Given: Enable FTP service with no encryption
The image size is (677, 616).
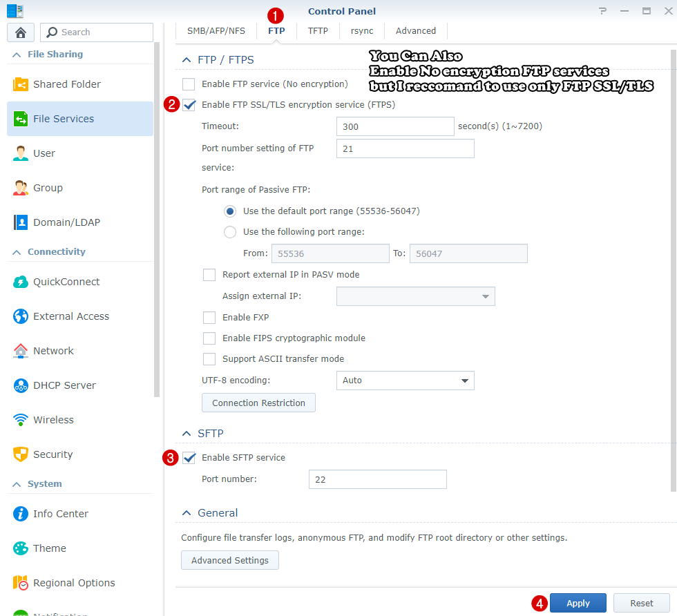Looking at the screenshot, I should coord(189,83).
